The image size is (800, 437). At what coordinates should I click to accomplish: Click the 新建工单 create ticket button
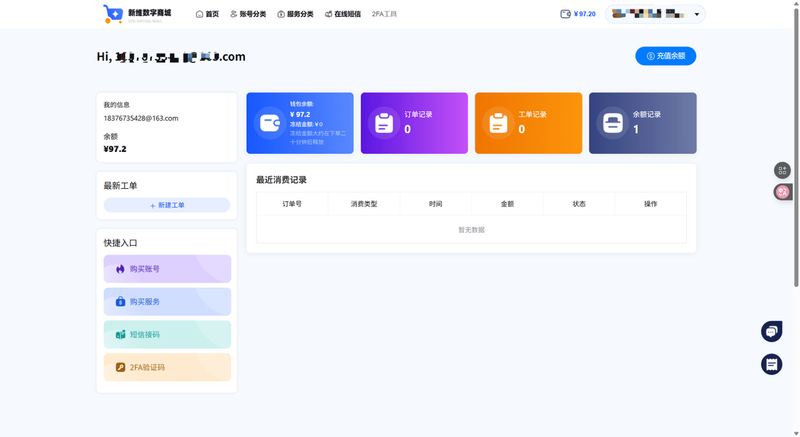[167, 205]
